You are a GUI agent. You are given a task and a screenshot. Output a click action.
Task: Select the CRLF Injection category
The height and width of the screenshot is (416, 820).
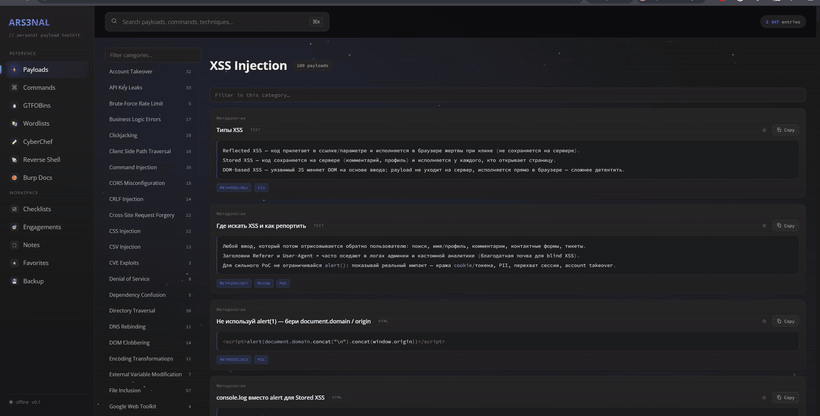point(150,199)
